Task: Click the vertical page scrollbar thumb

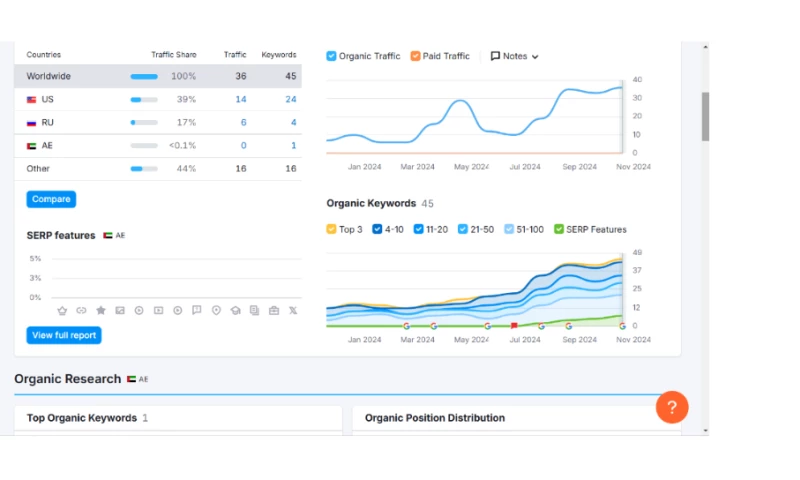Action: [705, 116]
